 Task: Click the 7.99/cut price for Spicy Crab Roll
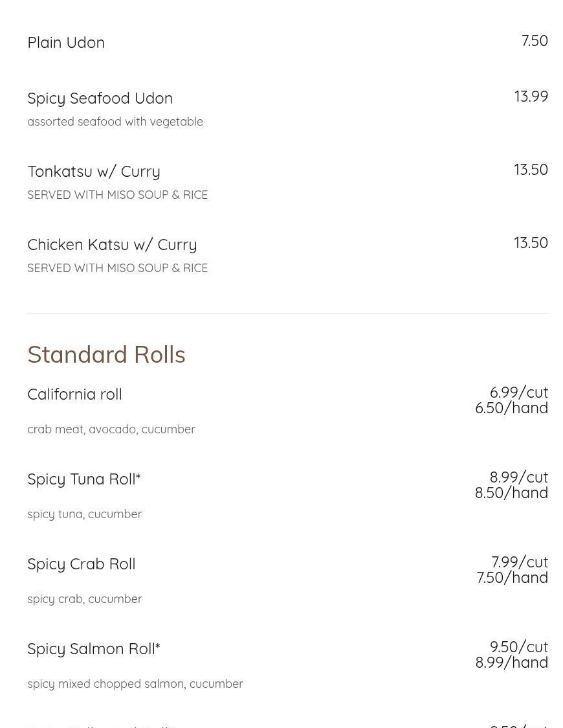(520, 562)
